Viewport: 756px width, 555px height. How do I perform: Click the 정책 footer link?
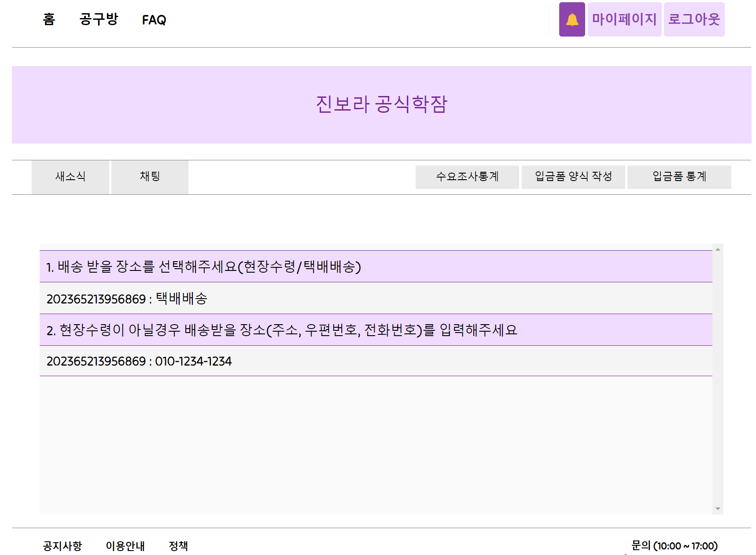(x=179, y=545)
